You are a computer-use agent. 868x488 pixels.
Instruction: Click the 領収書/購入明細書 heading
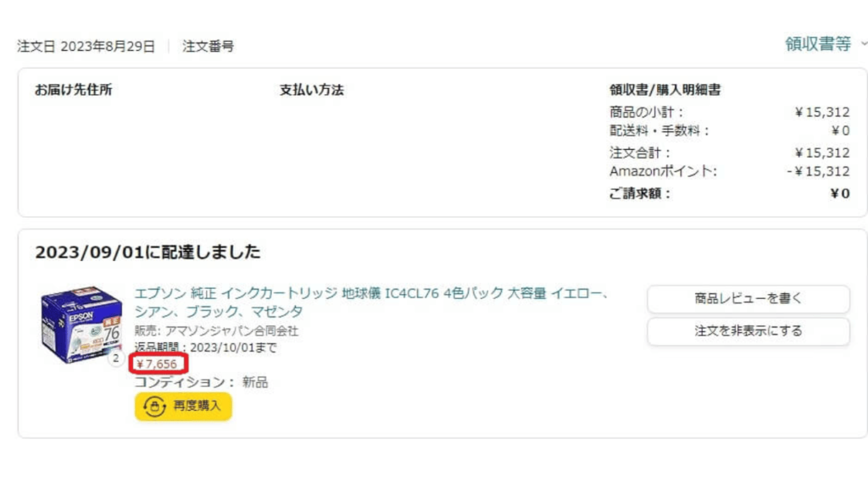click(x=665, y=90)
